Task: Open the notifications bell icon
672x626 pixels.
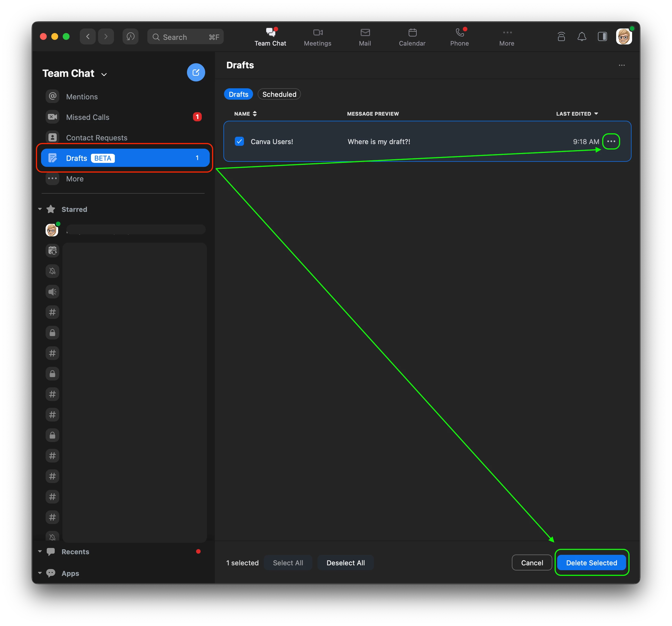Action: point(581,36)
